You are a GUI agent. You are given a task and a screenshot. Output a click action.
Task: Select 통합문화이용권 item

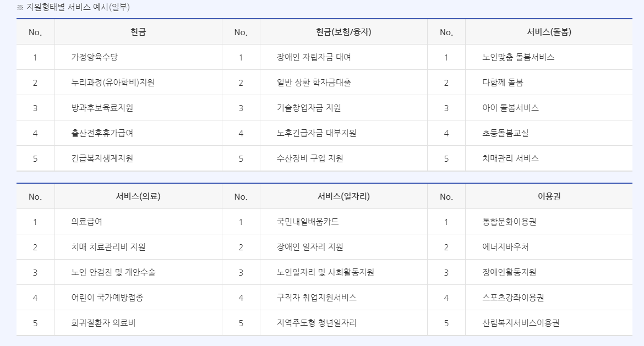pos(509,222)
